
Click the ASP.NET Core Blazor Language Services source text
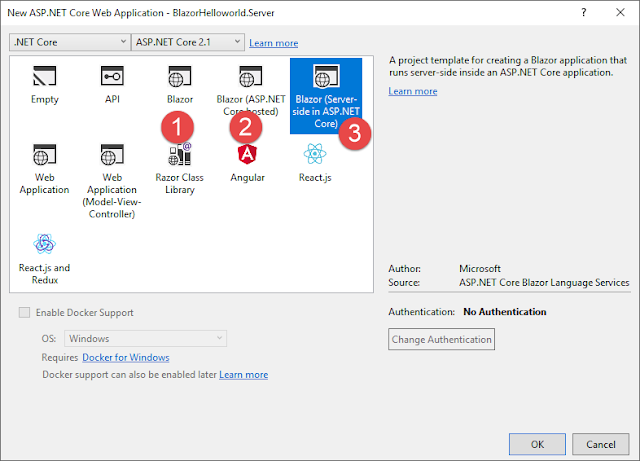(544, 283)
